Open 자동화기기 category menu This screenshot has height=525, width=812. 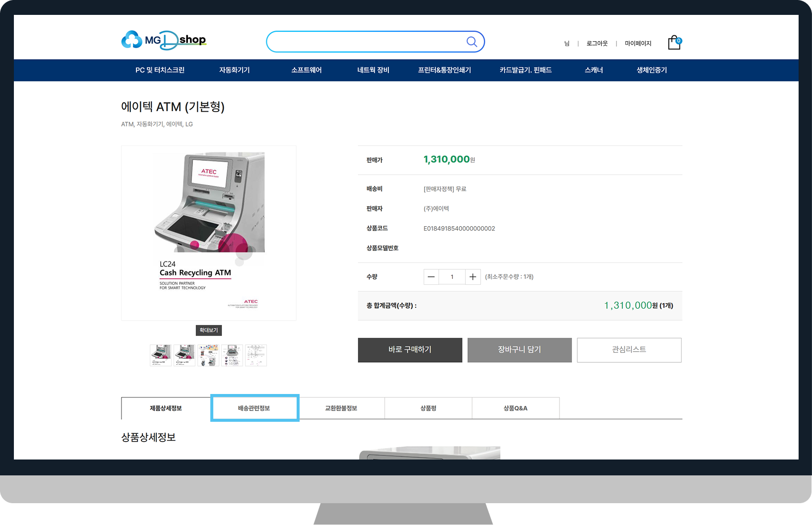pos(234,70)
